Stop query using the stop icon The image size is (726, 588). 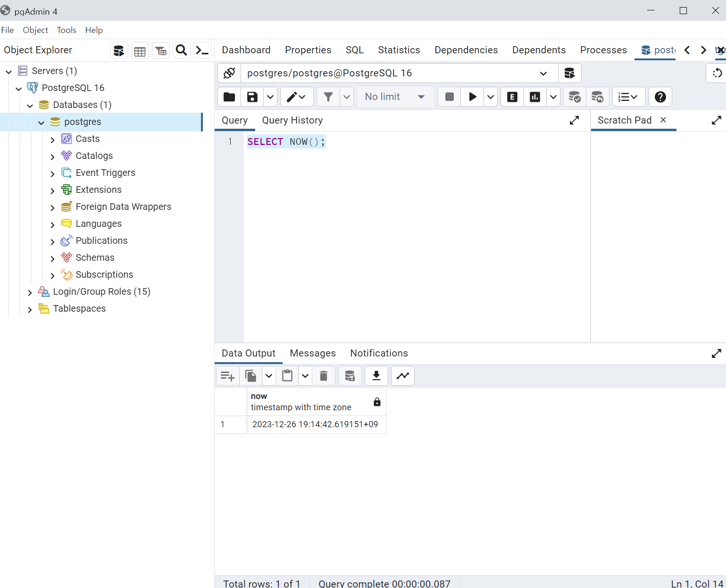click(450, 97)
